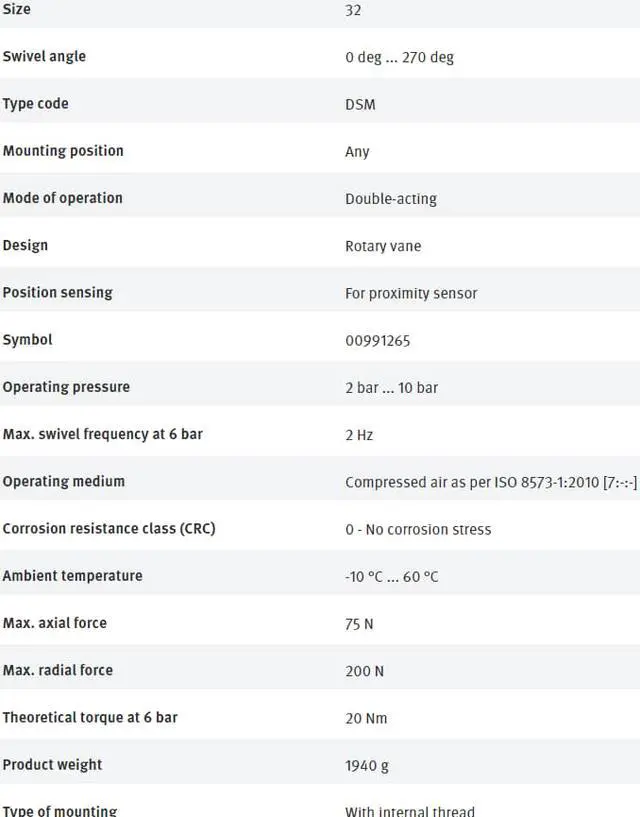
Task: Select the 20 Nm torque value
Action: (366, 718)
